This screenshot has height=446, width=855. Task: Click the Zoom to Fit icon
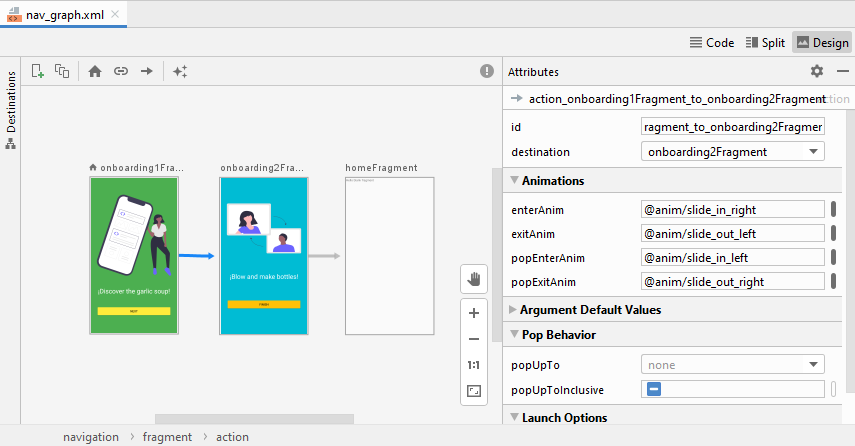474,391
